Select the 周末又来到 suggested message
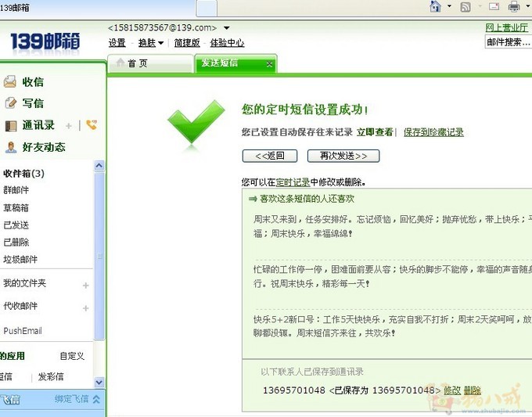Image resolution: width=532 pixels, height=417 pixels. click(393, 226)
